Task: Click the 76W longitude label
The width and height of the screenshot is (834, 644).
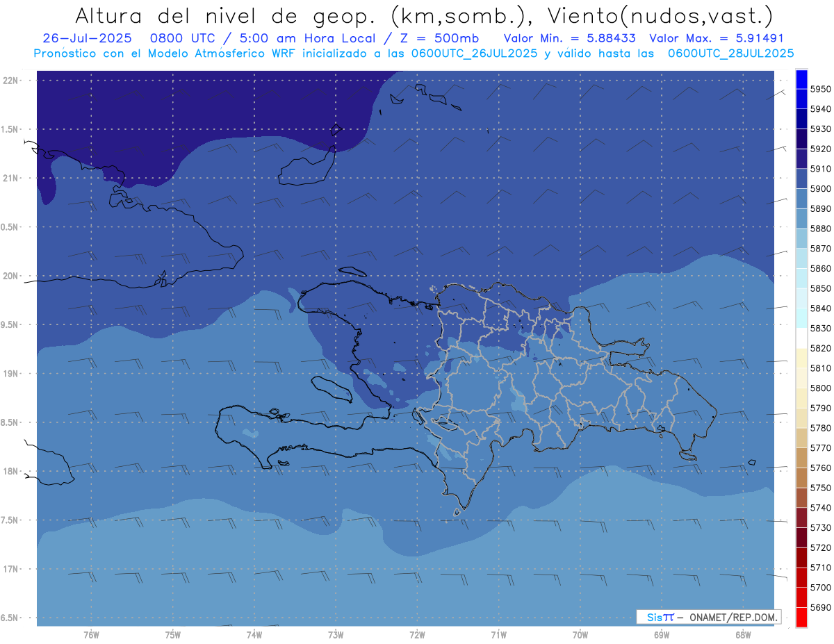Action: (91, 634)
